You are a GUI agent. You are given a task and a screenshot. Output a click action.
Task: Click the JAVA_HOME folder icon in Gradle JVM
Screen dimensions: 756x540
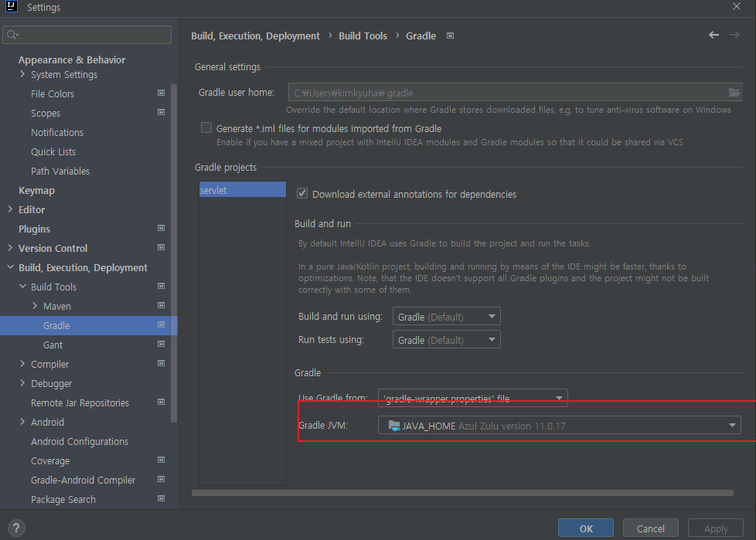(x=394, y=426)
